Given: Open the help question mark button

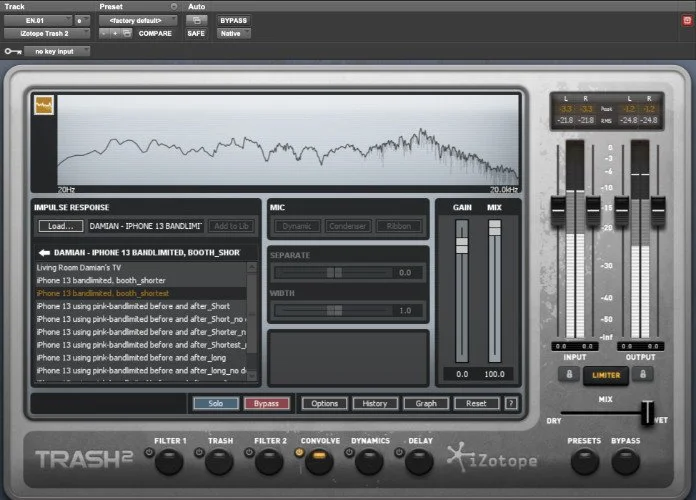Looking at the screenshot, I should click(511, 403).
